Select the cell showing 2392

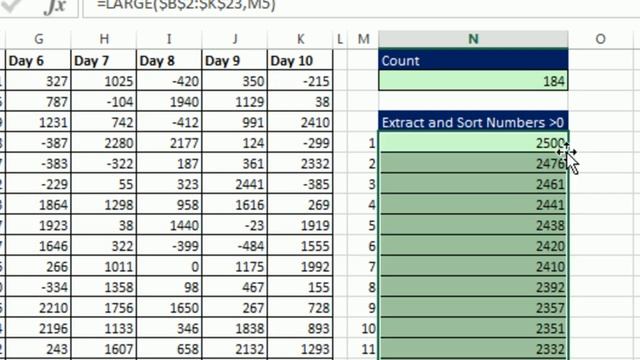point(473,287)
